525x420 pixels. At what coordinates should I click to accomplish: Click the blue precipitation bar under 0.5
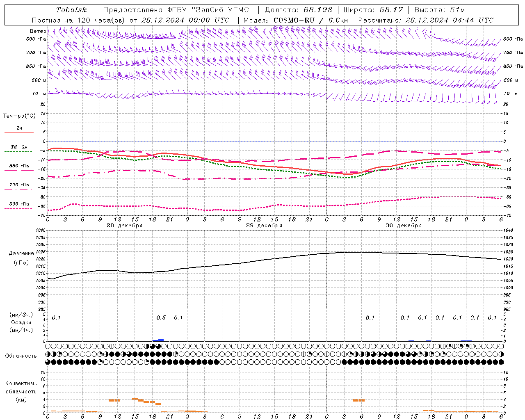(161, 340)
